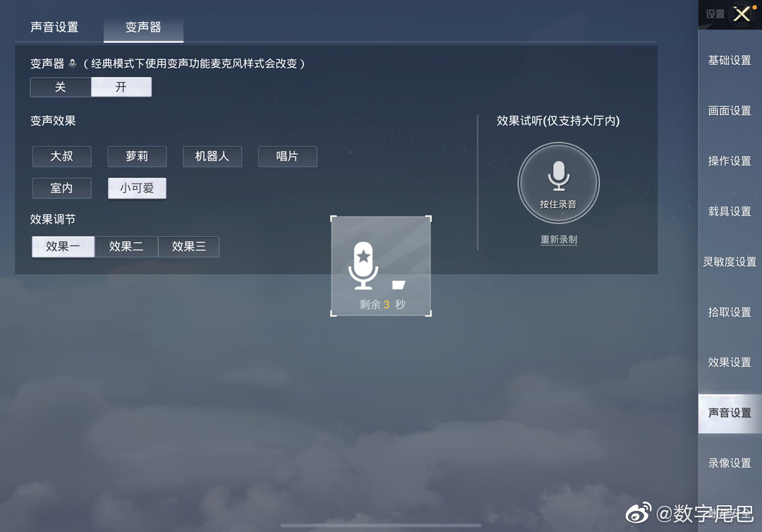Choose the 机器人 voice effect
This screenshot has width=762, height=532.
pyautogui.click(x=212, y=157)
